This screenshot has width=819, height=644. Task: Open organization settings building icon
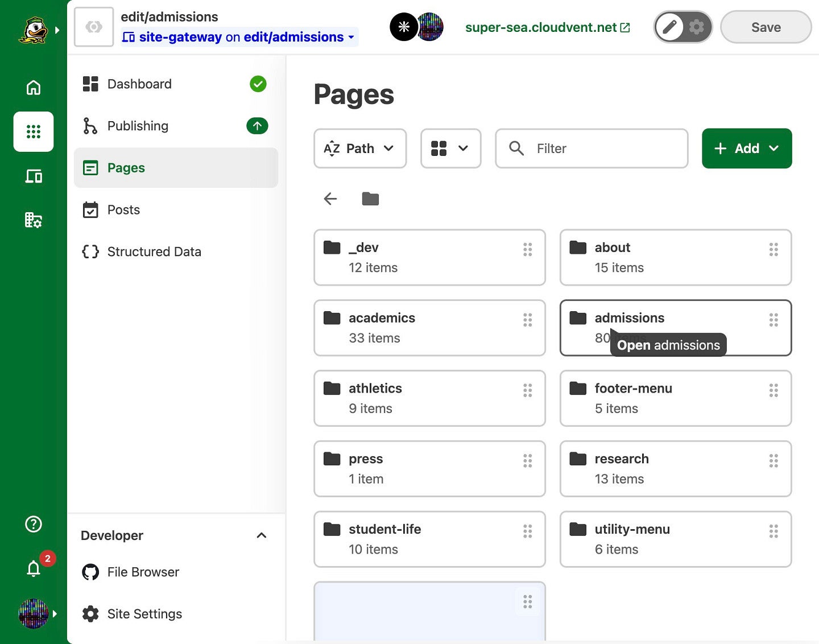point(34,220)
